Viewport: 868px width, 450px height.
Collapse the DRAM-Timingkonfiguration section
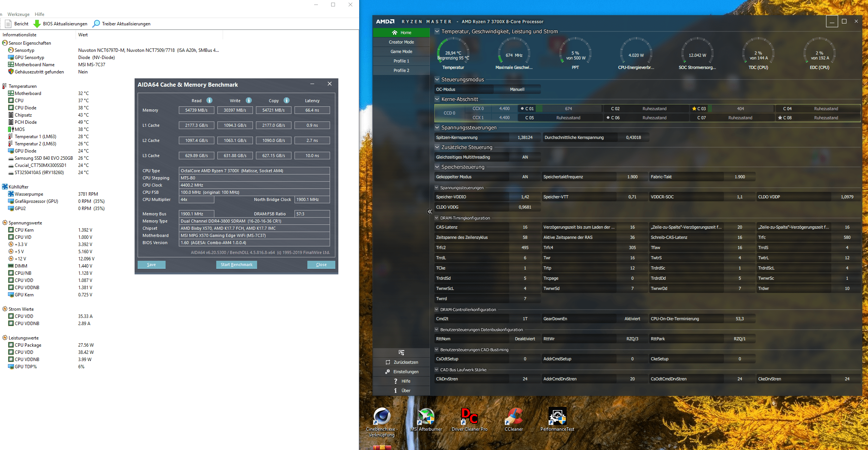tap(437, 218)
